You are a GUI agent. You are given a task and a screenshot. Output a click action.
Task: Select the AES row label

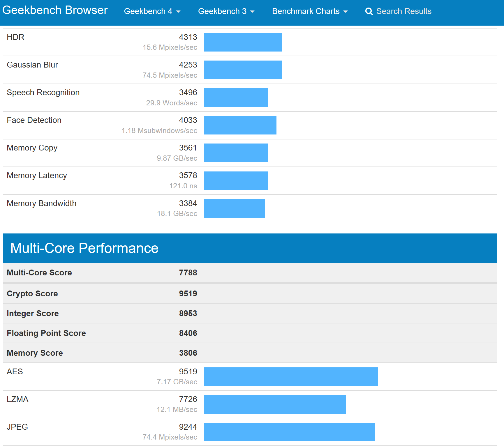click(15, 372)
